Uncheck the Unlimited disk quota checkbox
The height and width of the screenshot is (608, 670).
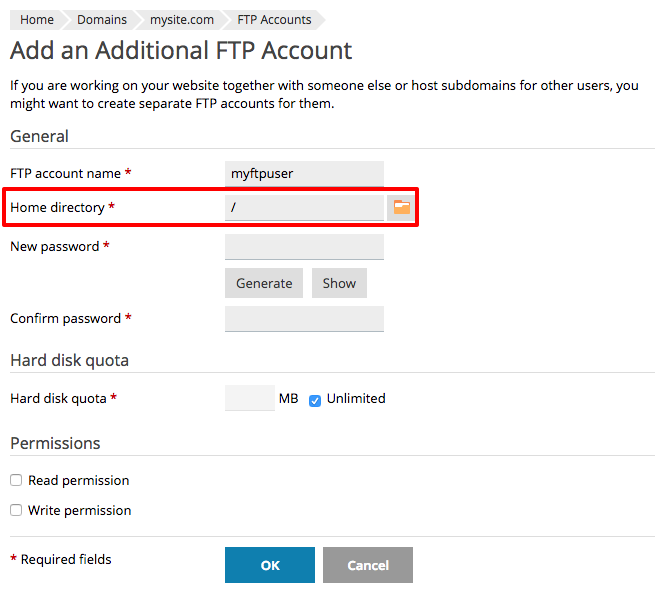pos(315,400)
